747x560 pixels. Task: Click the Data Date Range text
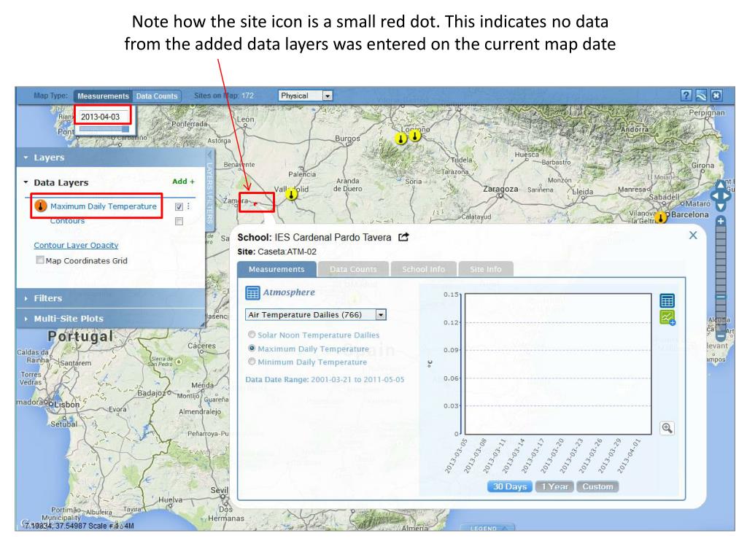[325, 379]
